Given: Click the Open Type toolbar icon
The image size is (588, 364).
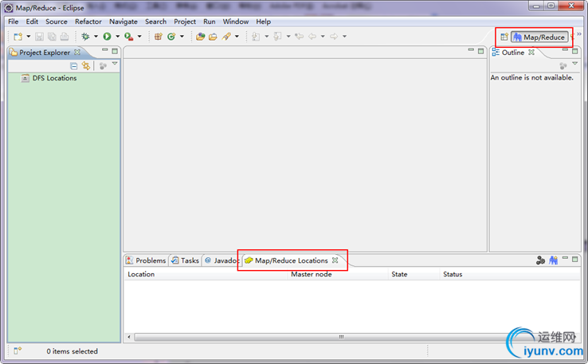Looking at the screenshot, I should 200,37.
